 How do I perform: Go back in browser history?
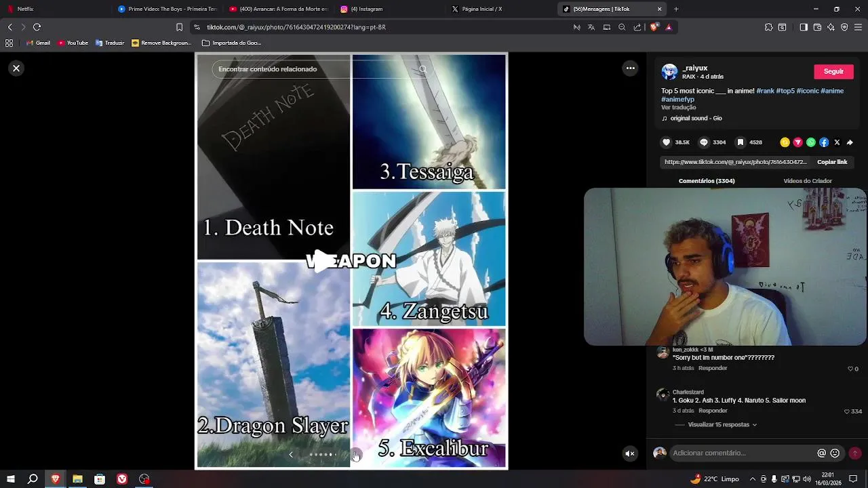click(9, 27)
